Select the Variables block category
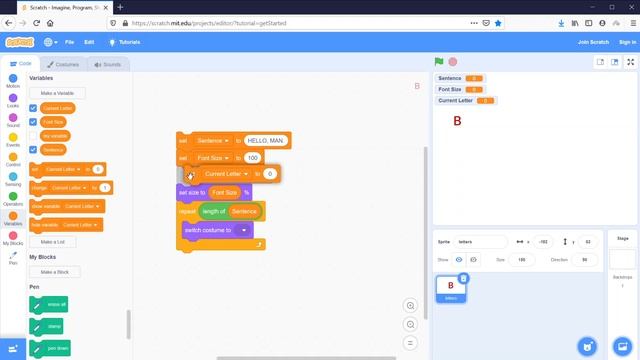This screenshot has width=640, height=360. click(13, 218)
